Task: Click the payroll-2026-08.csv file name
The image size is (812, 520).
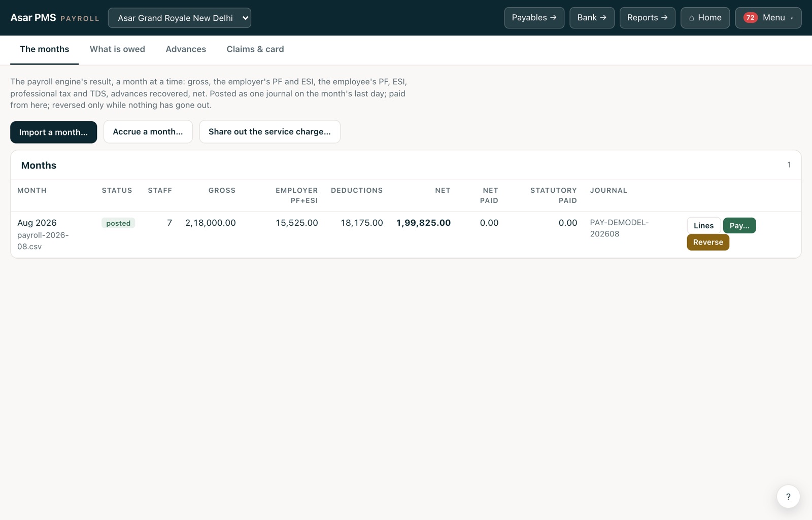Action: [43, 241]
